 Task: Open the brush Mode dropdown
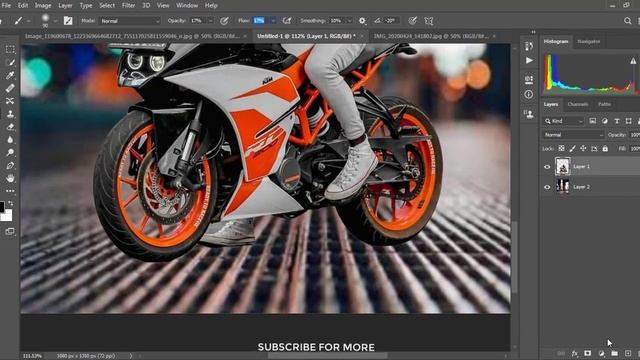point(130,21)
